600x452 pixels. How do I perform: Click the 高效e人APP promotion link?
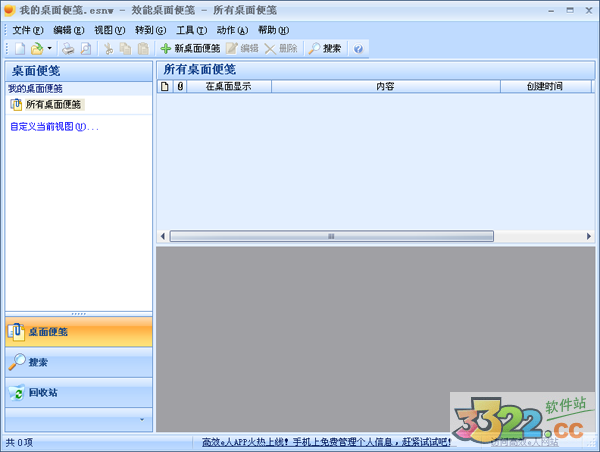click(x=326, y=442)
